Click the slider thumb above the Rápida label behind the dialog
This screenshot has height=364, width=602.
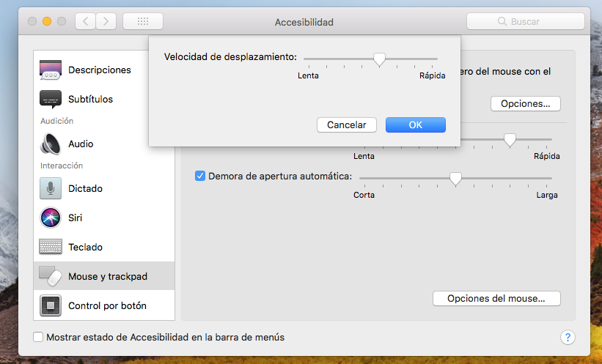[x=510, y=141]
